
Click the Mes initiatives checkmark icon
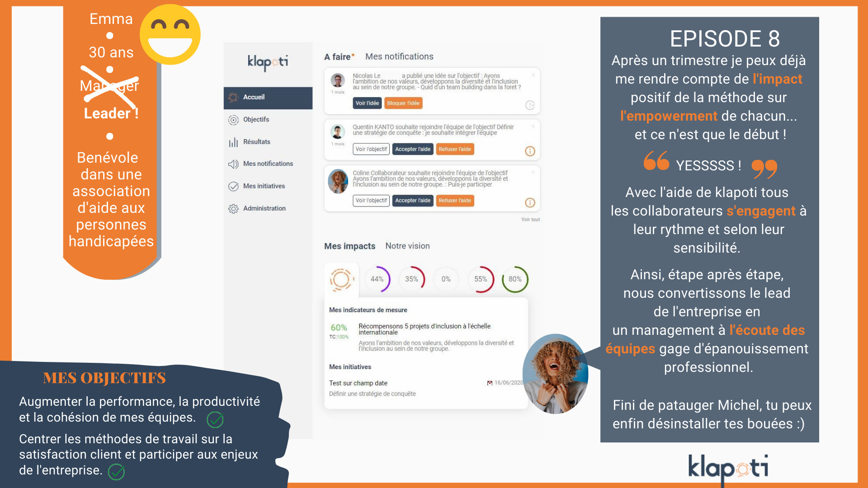[x=236, y=187]
